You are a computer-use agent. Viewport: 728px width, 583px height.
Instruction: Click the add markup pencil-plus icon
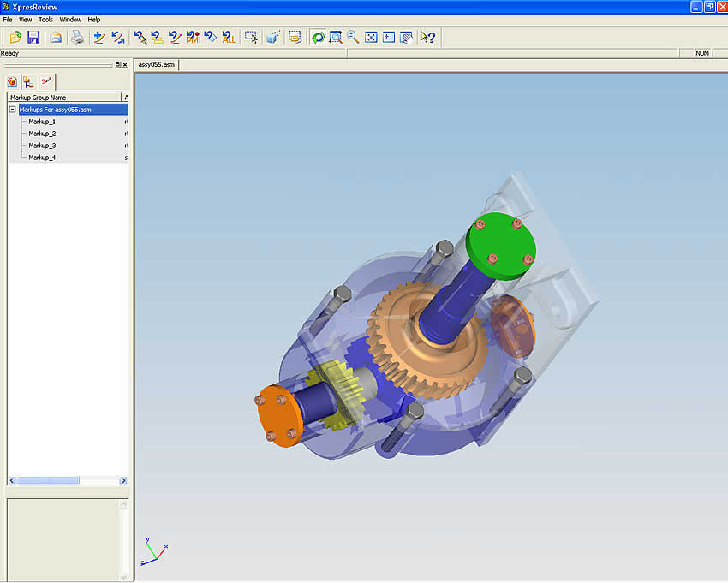coord(99,37)
